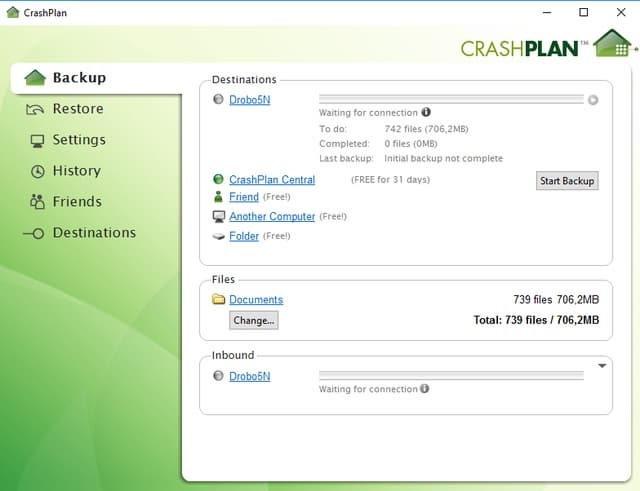Click the 'Total: 739 files / 706,2MB' text
The width and height of the screenshot is (640, 491).
[x=536, y=320]
